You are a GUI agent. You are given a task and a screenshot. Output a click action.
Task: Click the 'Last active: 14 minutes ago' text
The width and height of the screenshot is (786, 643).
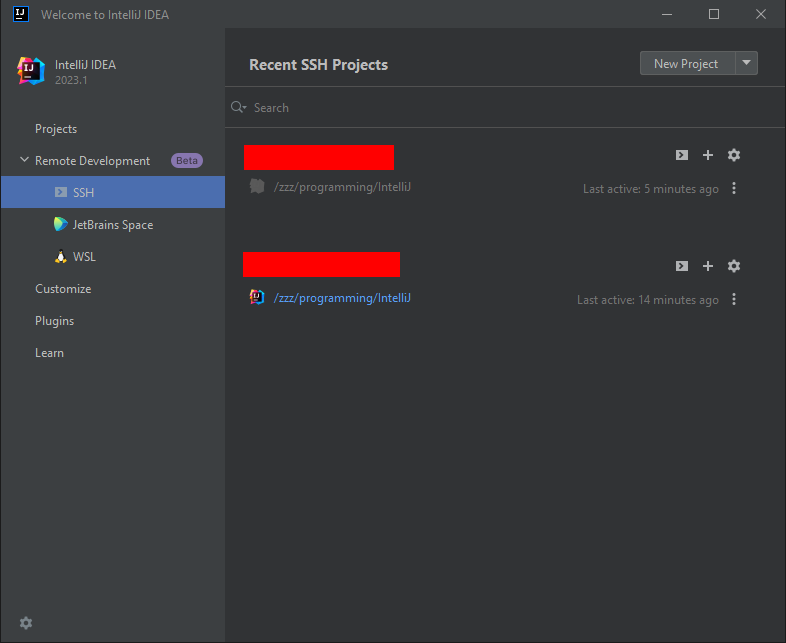648,300
